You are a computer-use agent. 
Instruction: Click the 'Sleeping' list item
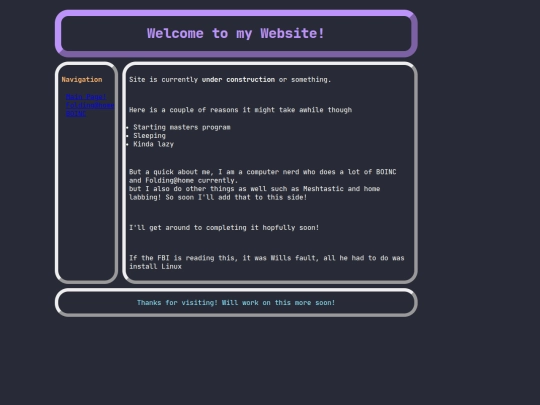click(x=149, y=136)
